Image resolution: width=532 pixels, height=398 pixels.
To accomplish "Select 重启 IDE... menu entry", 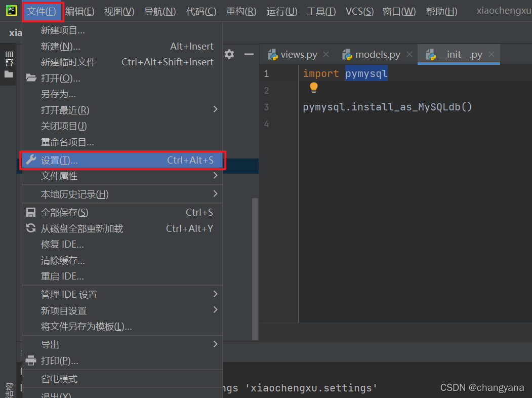I will point(122,276).
